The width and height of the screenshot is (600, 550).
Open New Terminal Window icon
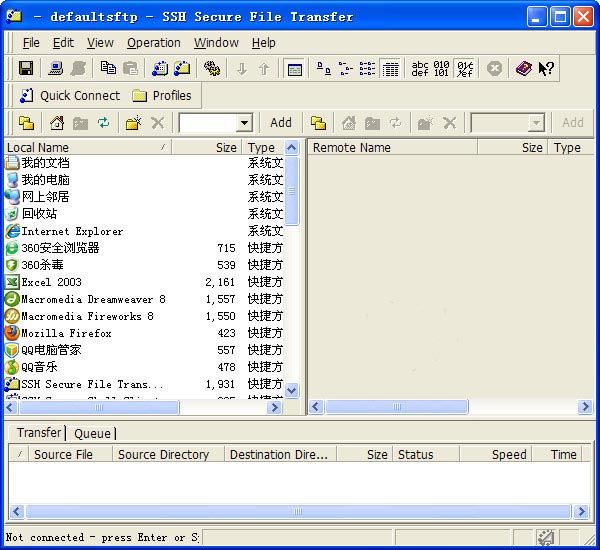[160, 69]
